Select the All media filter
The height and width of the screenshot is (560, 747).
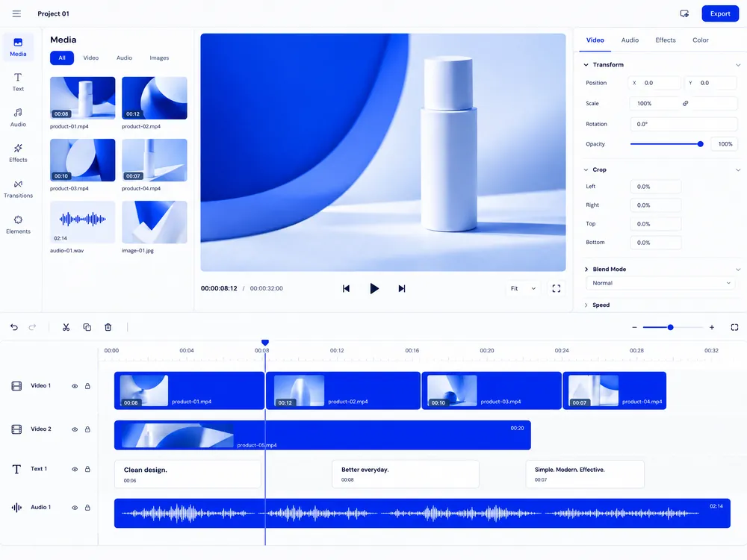tap(62, 58)
